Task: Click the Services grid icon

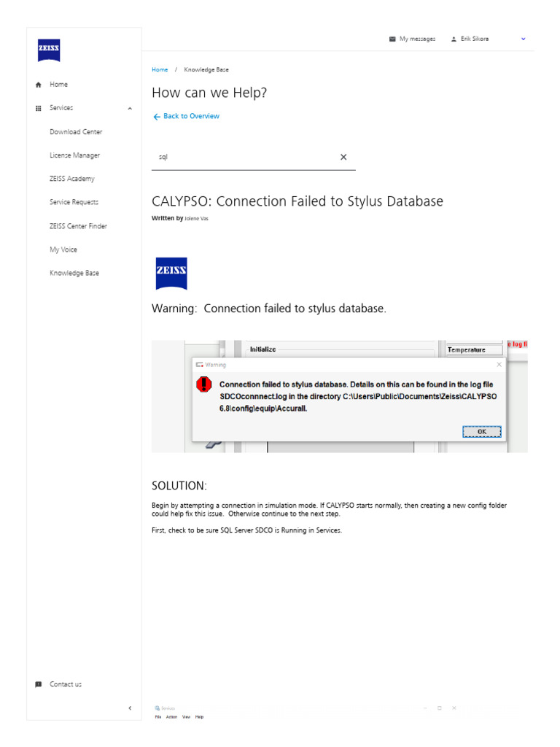Action: [39, 108]
